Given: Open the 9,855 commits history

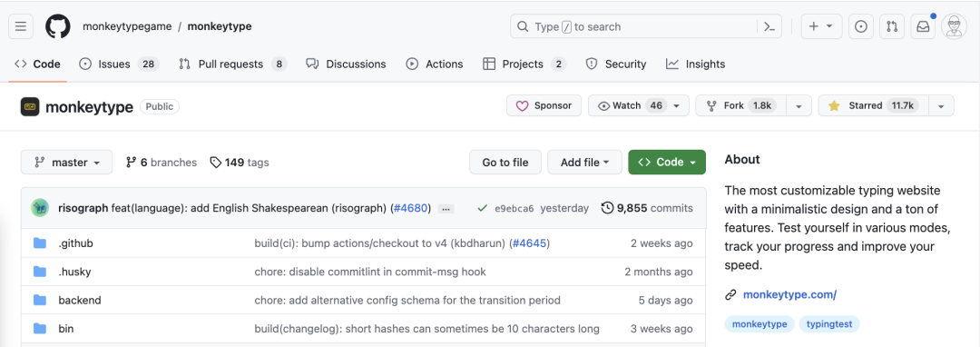Looking at the screenshot, I should (647, 208).
